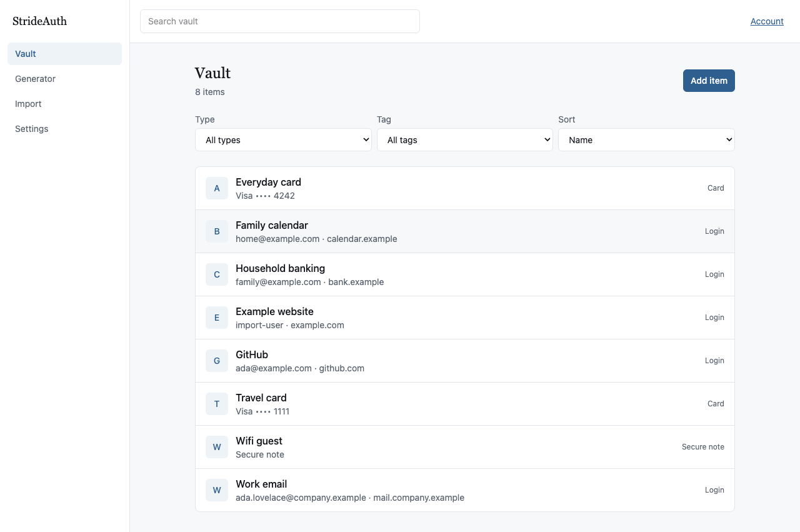Focus the Search vault field
800x532 pixels.
pos(280,21)
